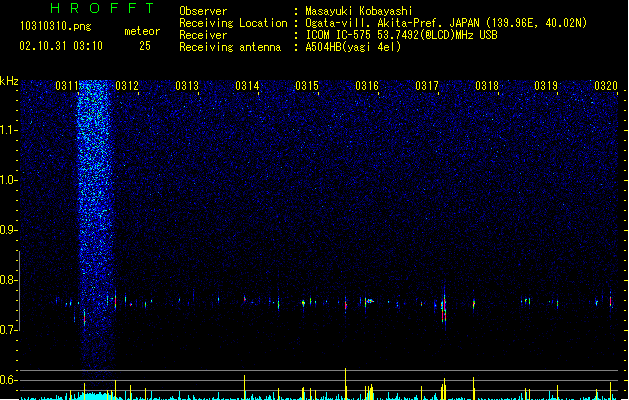This screenshot has width=629, height=400.
Task: Click the 0.9 kHz axis label
Action: point(9,230)
